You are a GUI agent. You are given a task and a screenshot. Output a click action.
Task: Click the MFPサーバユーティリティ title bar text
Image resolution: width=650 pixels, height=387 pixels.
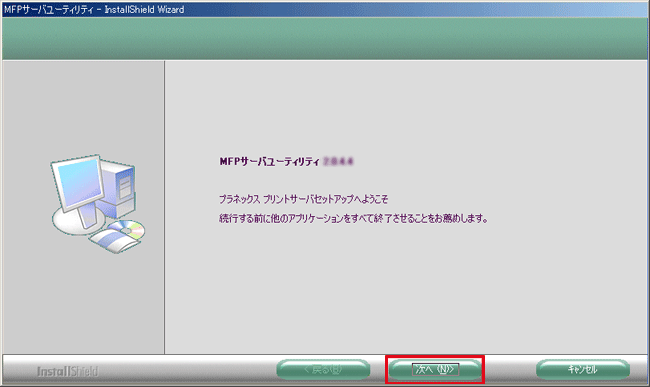pyautogui.click(x=49, y=10)
